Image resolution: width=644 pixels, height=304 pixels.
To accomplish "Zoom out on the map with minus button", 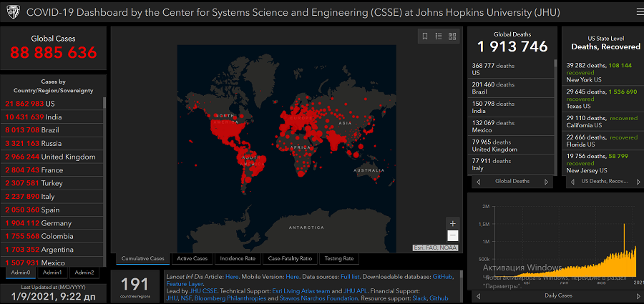I will 452,235.
